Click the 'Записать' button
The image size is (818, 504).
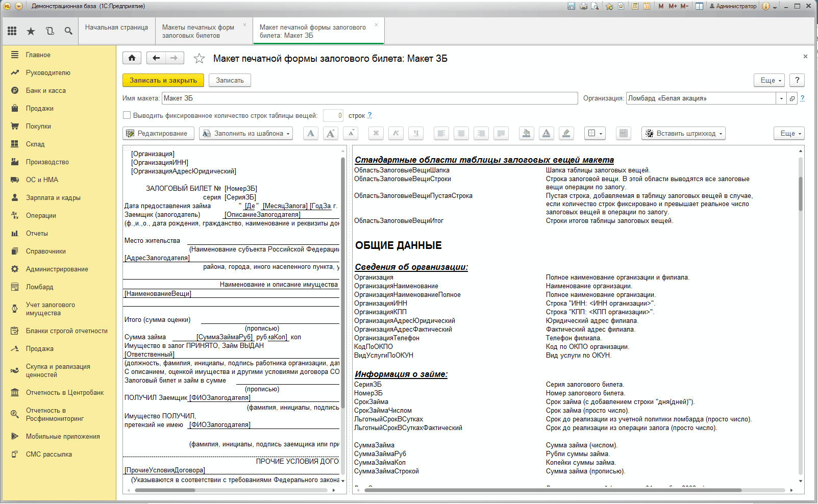230,80
